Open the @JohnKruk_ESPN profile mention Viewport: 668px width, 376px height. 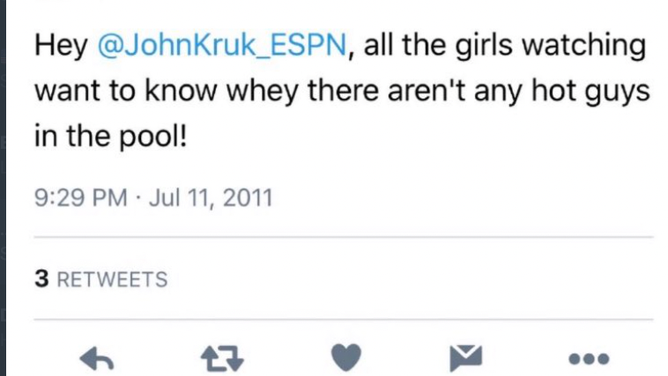222,46
